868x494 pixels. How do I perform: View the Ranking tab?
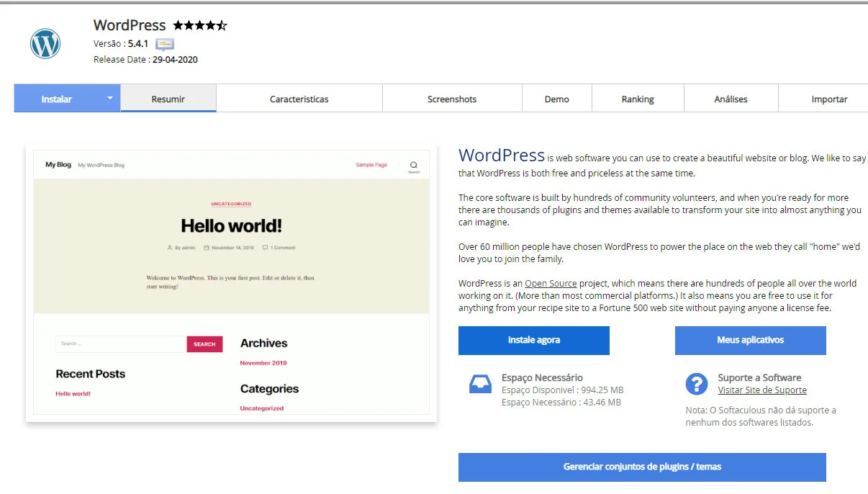point(637,99)
